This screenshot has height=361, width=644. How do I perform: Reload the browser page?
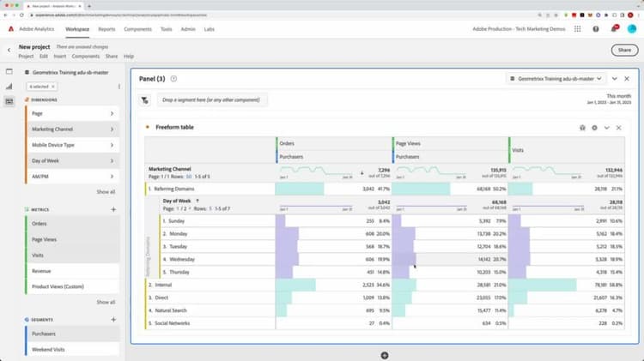pos(21,15)
